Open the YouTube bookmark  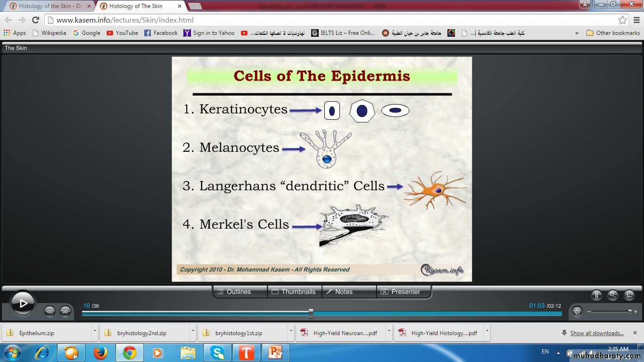point(122,33)
